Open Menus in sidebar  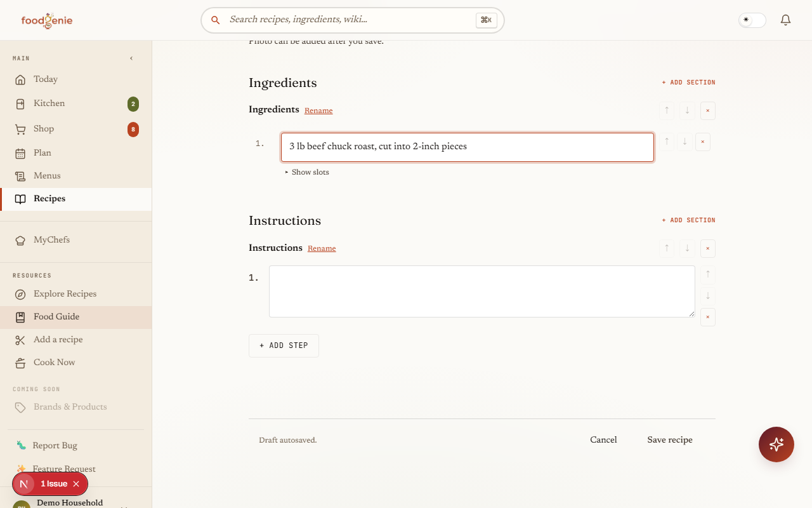(x=76, y=176)
